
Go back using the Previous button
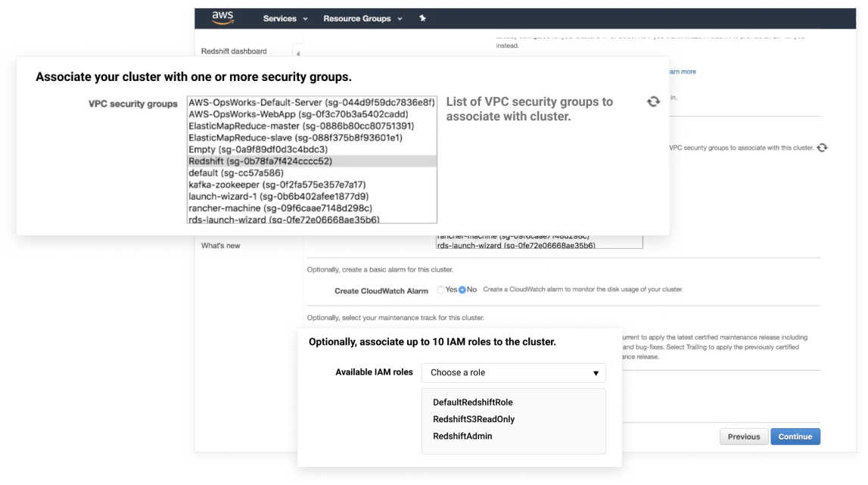(743, 437)
